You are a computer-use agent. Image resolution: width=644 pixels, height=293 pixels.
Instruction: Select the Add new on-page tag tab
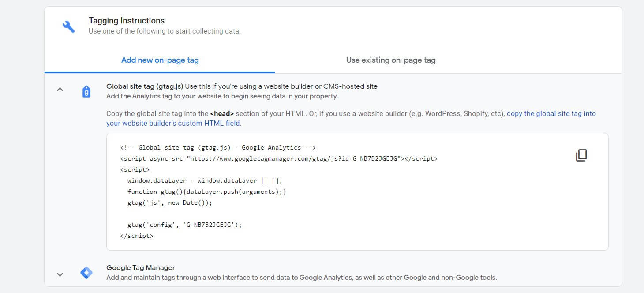160,60
